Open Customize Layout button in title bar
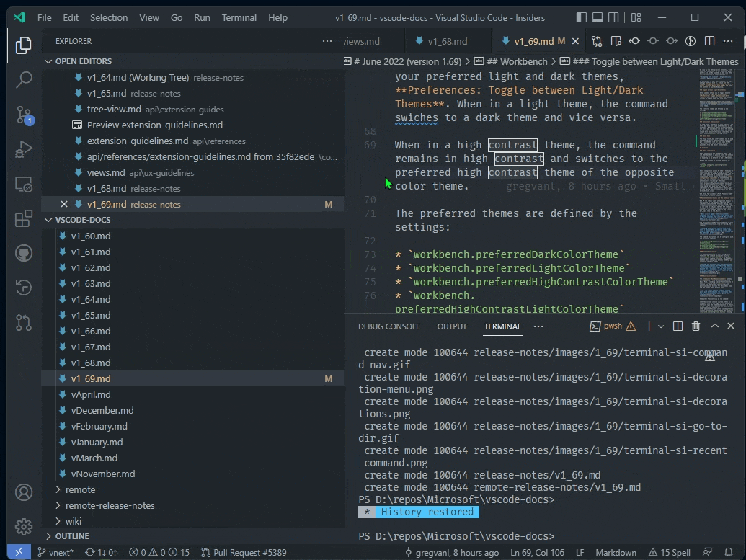Viewport: 746px width, 560px height. 636,17
